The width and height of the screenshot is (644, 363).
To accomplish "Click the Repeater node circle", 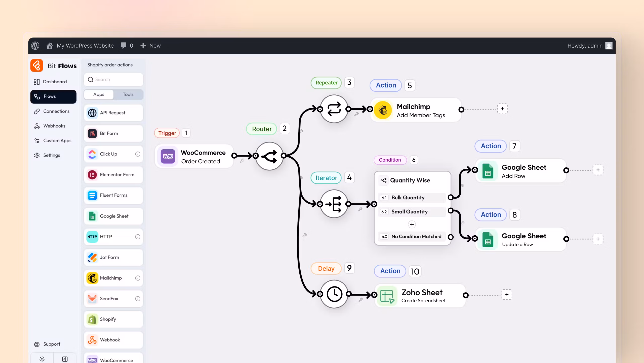I will pos(334,109).
